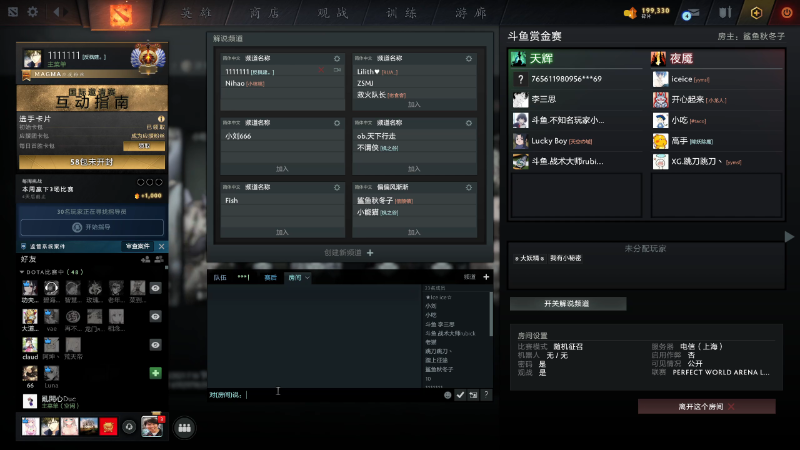Open chat help question mark icon

tap(486, 394)
